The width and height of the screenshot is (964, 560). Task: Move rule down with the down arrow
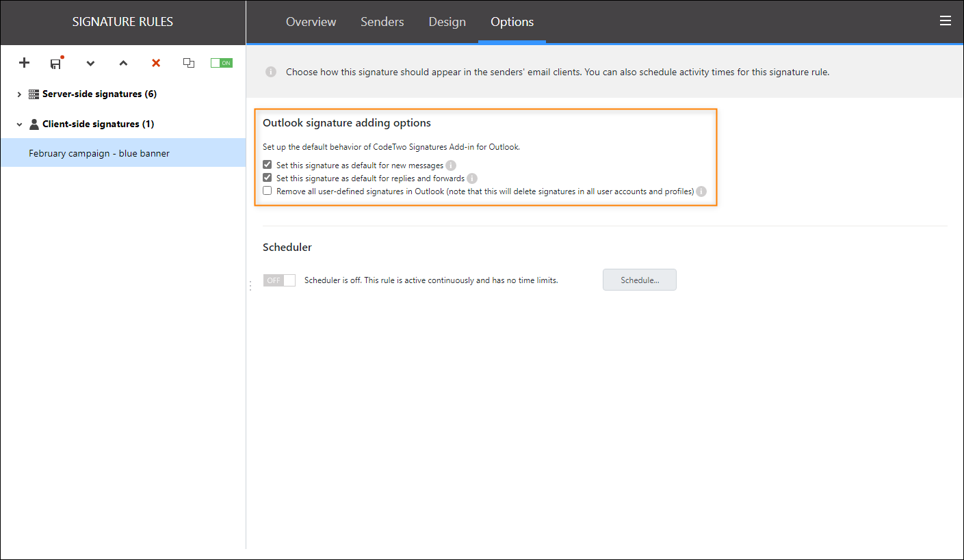pyautogui.click(x=90, y=64)
